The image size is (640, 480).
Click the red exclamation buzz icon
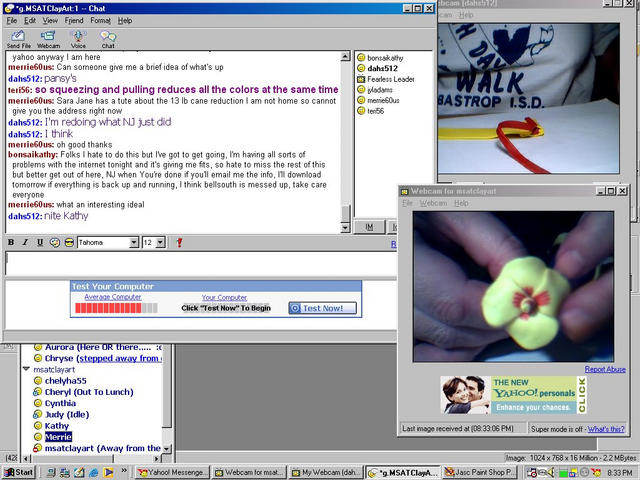point(179,242)
